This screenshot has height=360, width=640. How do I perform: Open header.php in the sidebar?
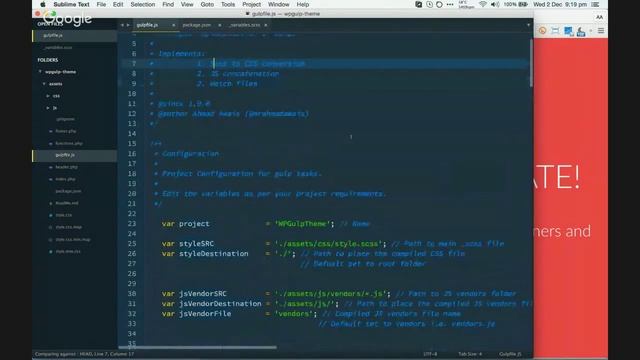pyautogui.click(x=66, y=167)
